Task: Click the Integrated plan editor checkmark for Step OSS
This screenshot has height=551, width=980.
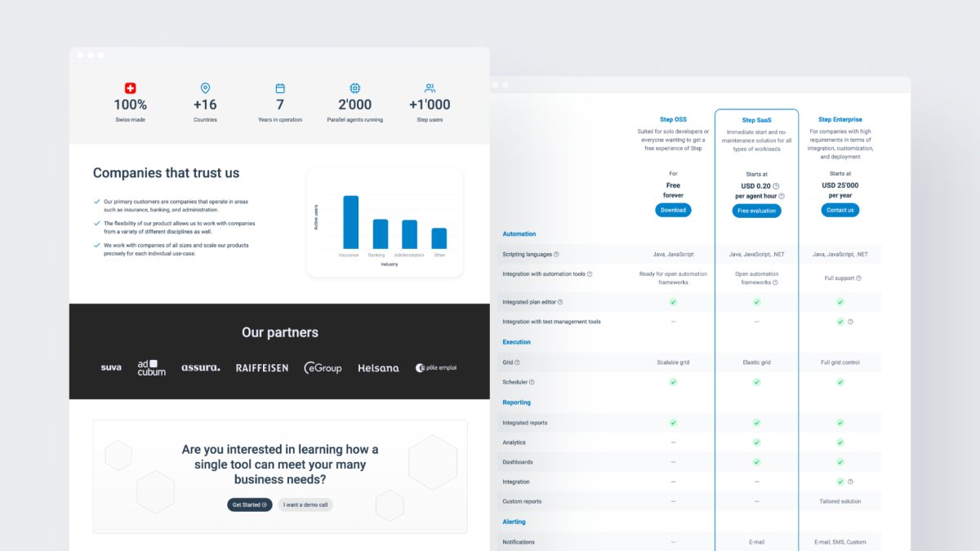Action: (x=673, y=302)
